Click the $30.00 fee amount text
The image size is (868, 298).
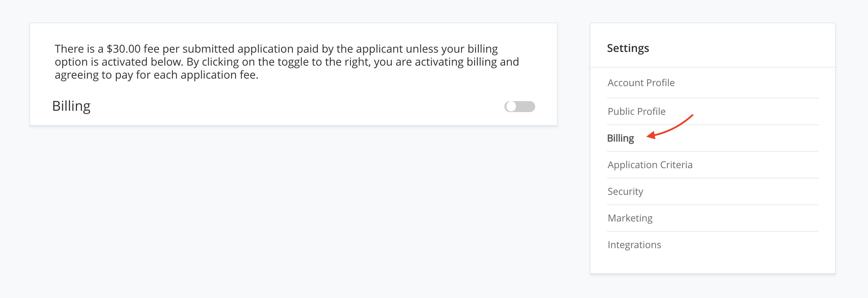point(123,49)
